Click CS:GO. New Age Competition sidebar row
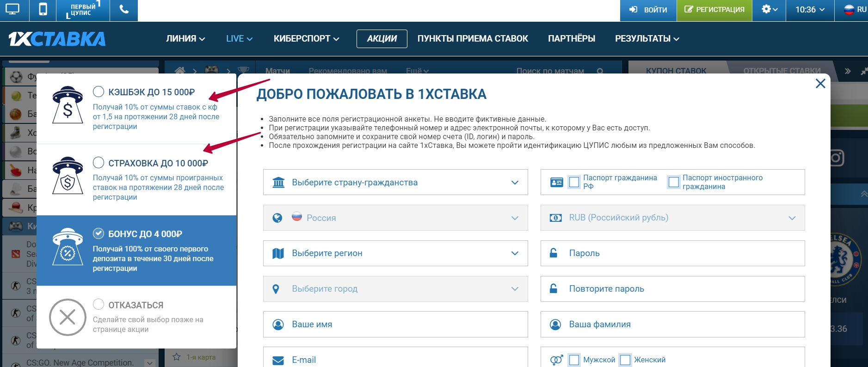The width and height of the screenshot is (868, 367). (x=81, y=361)
